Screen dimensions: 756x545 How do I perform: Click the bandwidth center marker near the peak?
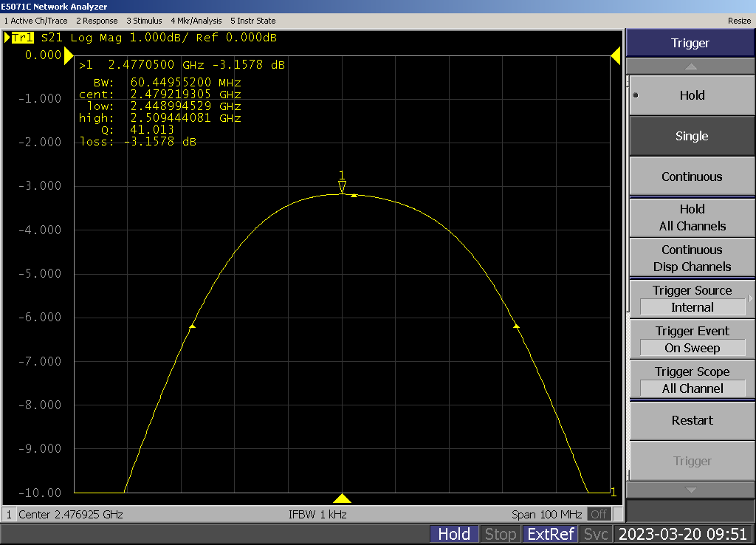coord(354,196)
